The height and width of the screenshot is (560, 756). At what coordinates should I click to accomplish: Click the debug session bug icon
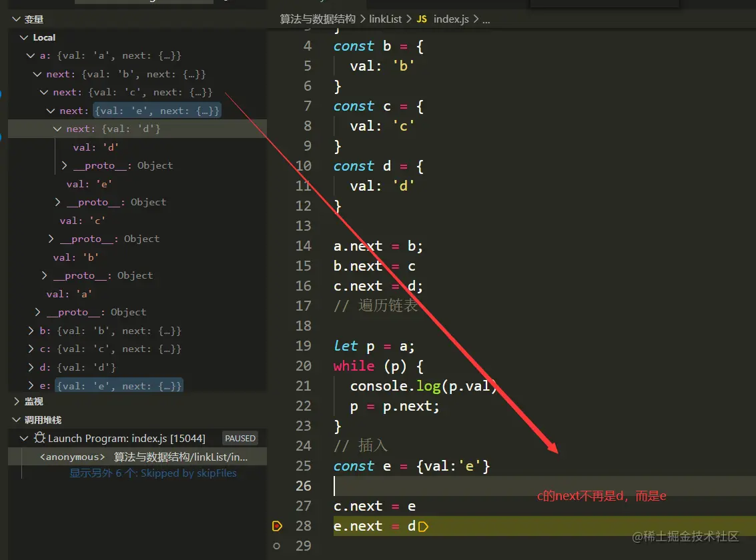[x=39, y=438]
